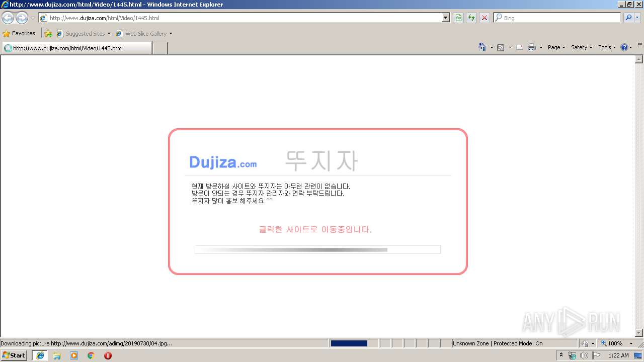The width and height of the screenshot is (644, 362).
Task: Click Add to Favorites Bar icon
Action: coord(48,34)
